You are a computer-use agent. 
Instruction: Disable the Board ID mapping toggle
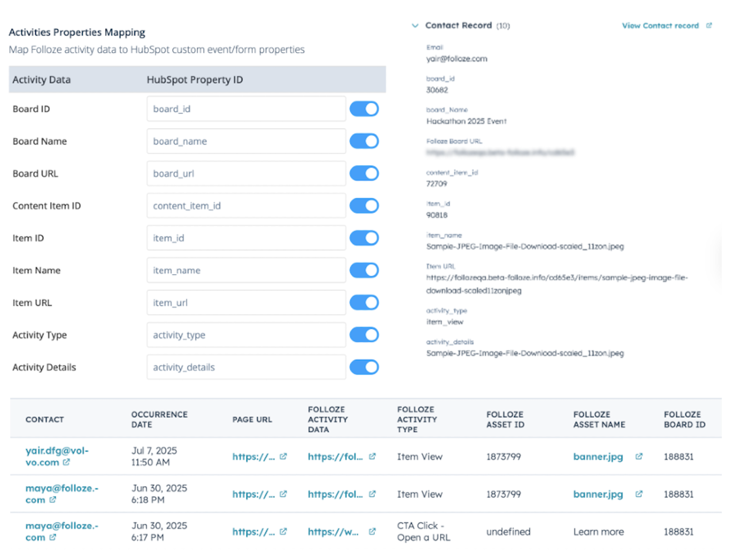coord(364,109)
